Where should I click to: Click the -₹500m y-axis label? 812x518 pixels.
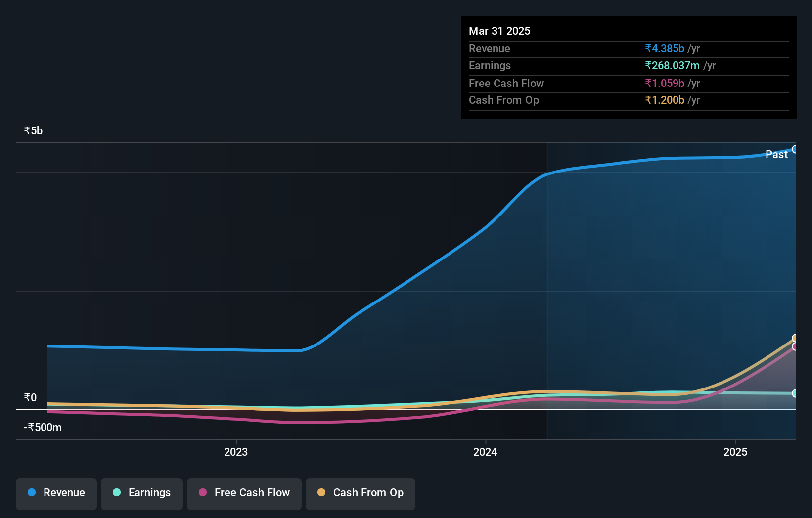[x=43, y=428]
